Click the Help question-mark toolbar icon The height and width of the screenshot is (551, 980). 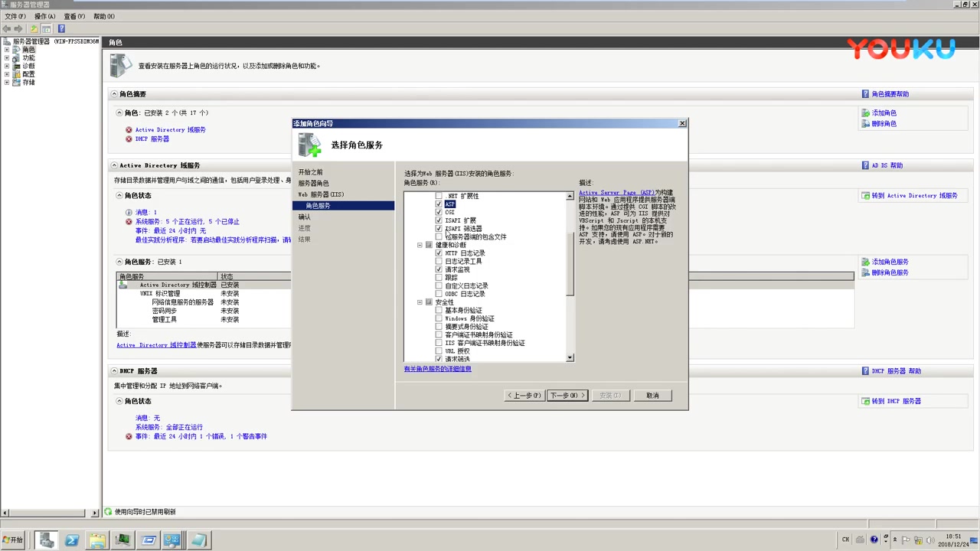(61, 29)
